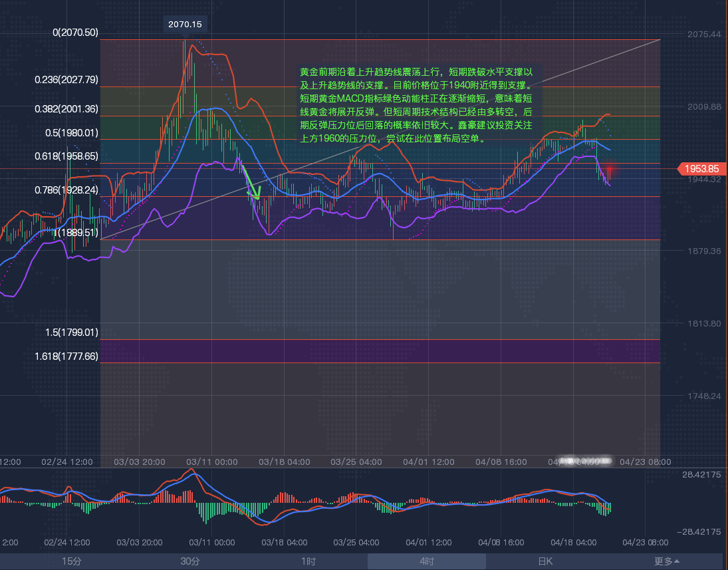This screenshot has height=570, width=728.
Task: Click the glowing red current-price marker
Action: point(608,170)
